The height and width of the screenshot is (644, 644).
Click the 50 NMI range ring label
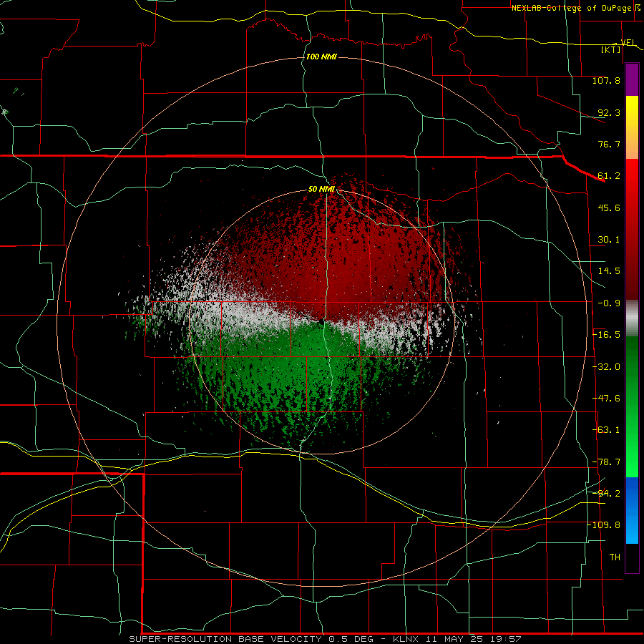click(x=321, y=190)
